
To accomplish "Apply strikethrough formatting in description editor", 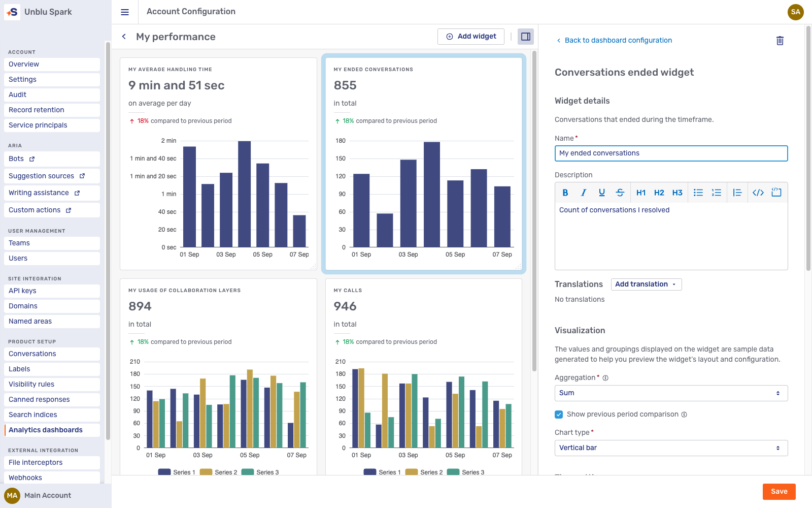I will 620,193.
